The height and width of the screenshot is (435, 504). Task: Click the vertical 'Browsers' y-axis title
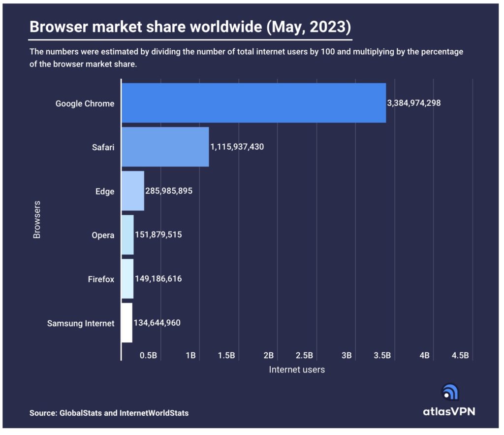(37, 219)
